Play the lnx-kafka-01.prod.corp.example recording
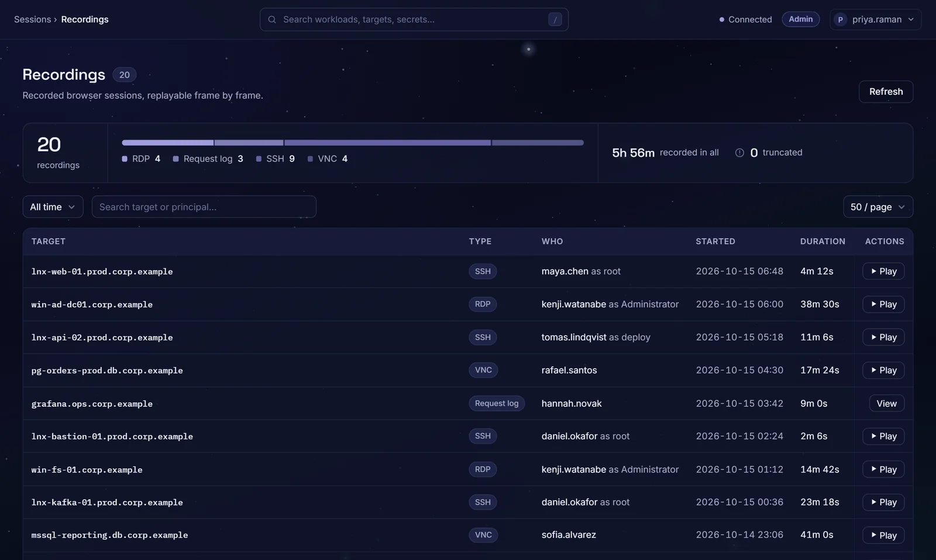The width and height of the screenshot is (936, 560). click(883, 503)
